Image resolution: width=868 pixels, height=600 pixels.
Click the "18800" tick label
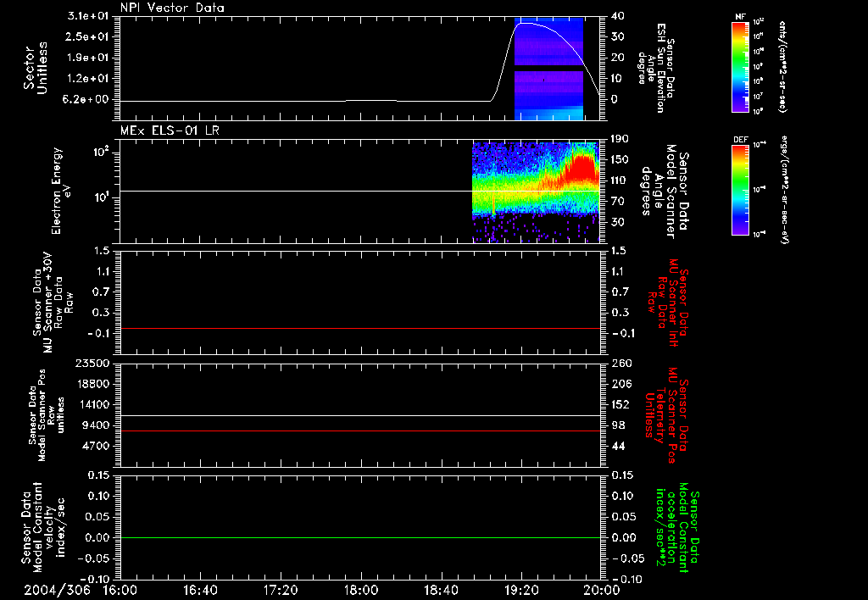(x=92, y=384)
